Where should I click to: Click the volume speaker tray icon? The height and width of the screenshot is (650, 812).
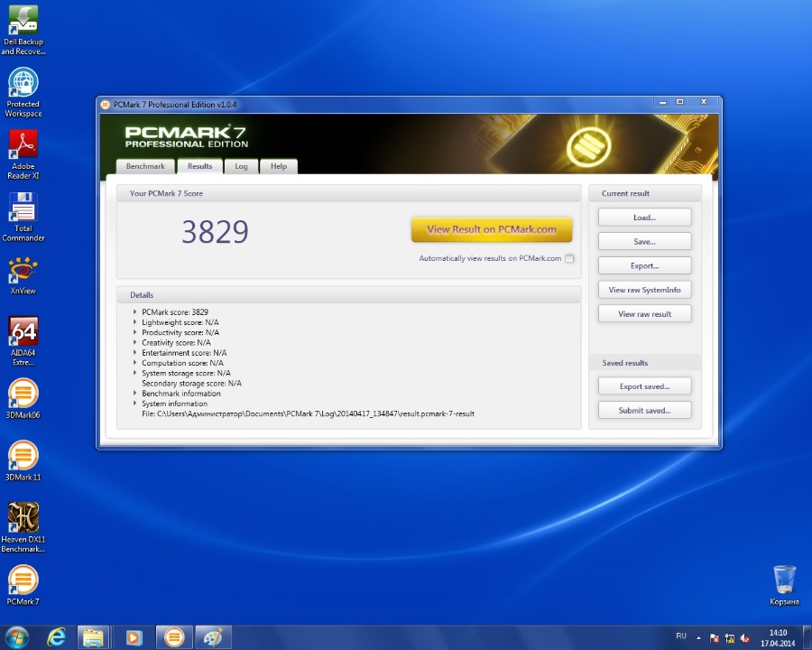coord(745,638)
